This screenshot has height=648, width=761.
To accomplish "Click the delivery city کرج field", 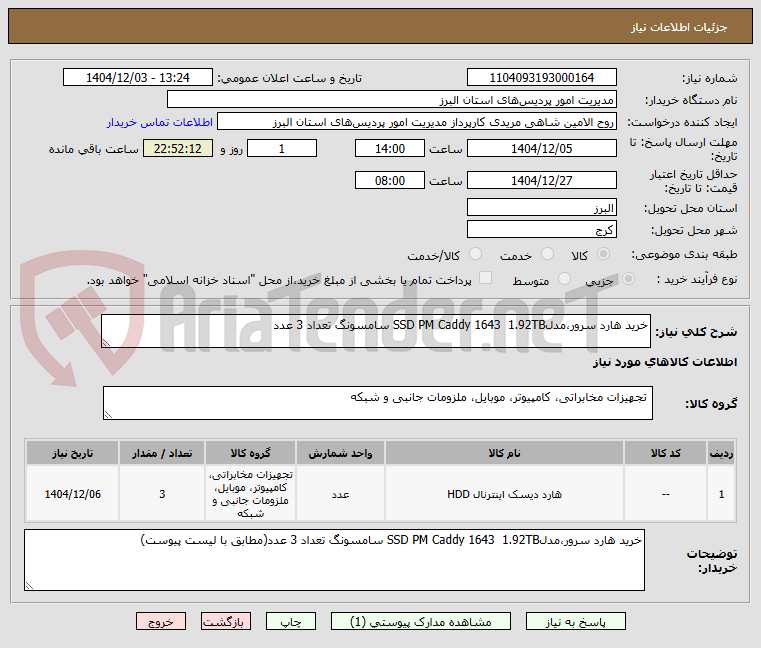I will coord(542,229).
